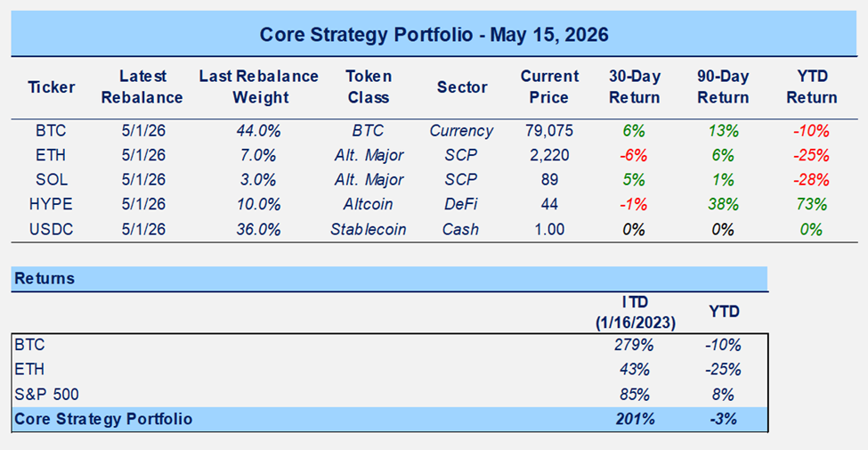
Task: Click the USDC ticker cell
Action: [x=52, y=229]
